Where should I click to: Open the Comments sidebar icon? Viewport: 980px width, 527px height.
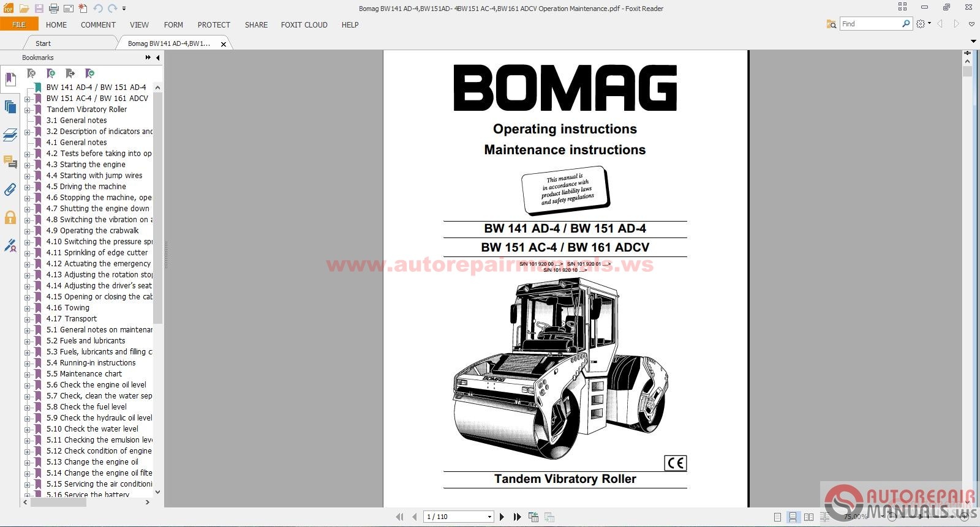click(10, 162)
